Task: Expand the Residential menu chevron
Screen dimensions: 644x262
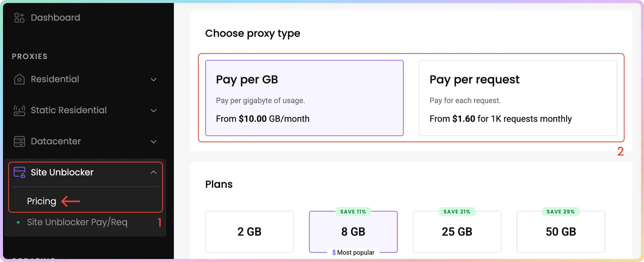Action: pos(154,80)
